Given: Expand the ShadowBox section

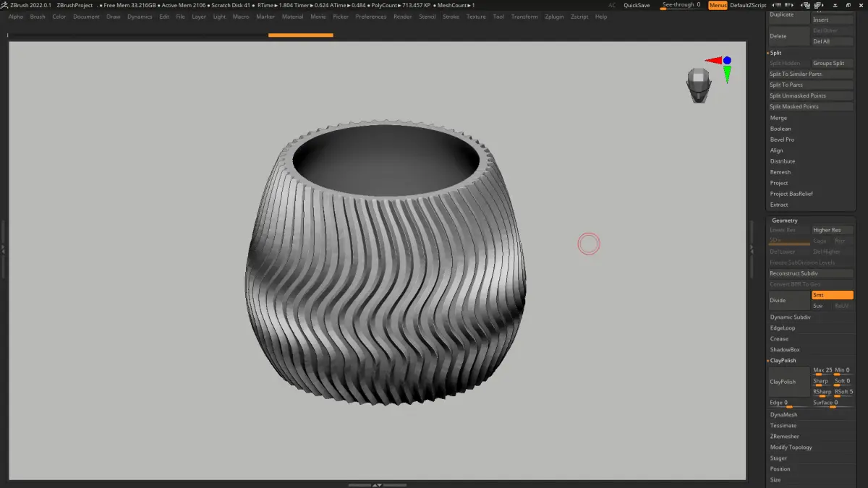Looking at the screenshot, I should [784, 349].
